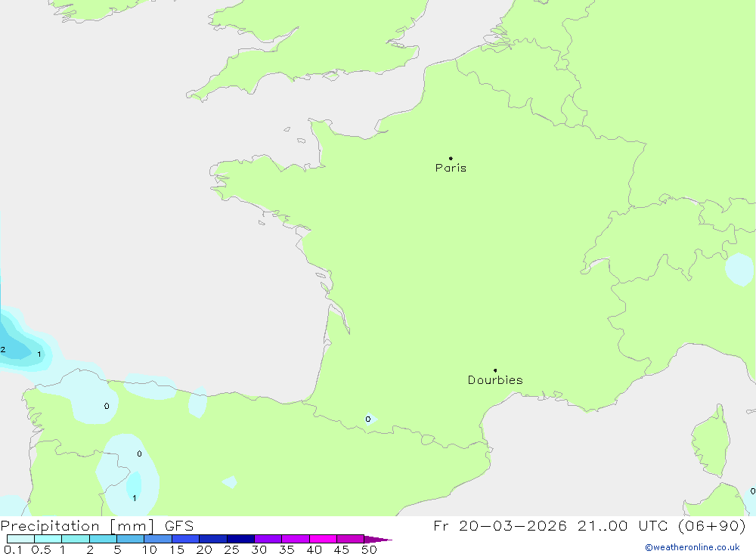Click the 25 legend scale value
756x554 pixels.
pos(232,549)
